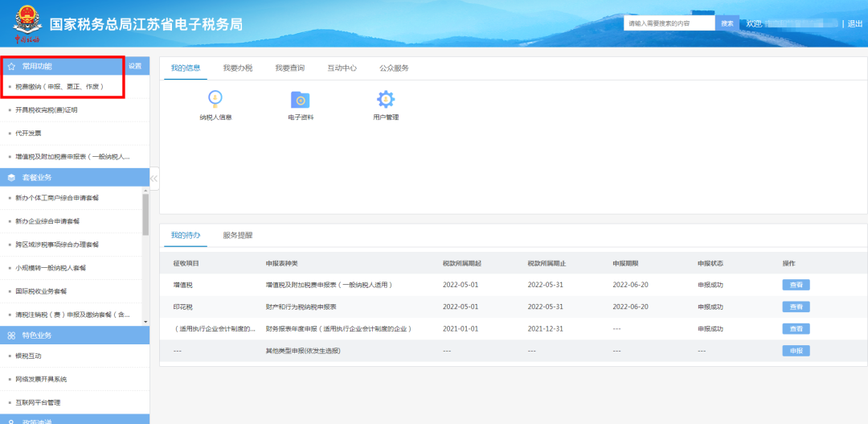
Task: Click the sidebar scrollbar thumb
Action: 145,215
